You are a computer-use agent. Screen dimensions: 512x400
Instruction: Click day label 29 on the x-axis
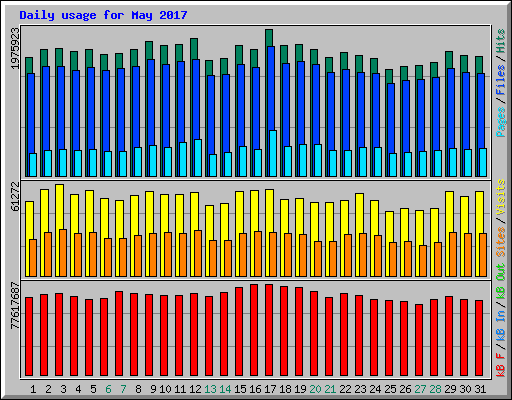450,389
